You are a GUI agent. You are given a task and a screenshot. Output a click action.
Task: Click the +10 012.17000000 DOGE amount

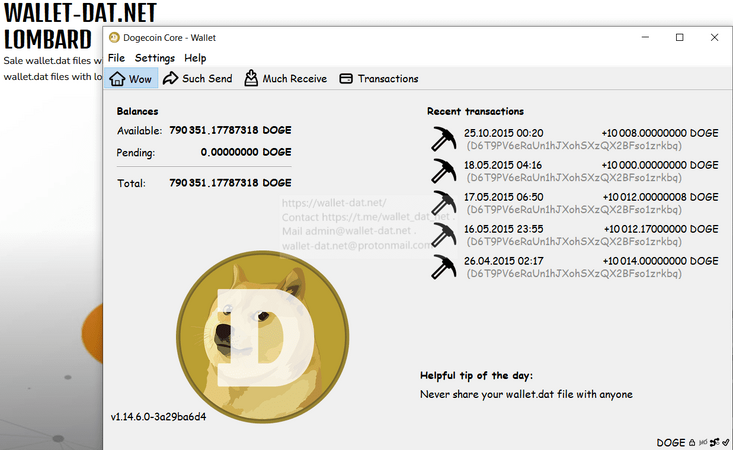coord(661,229)
